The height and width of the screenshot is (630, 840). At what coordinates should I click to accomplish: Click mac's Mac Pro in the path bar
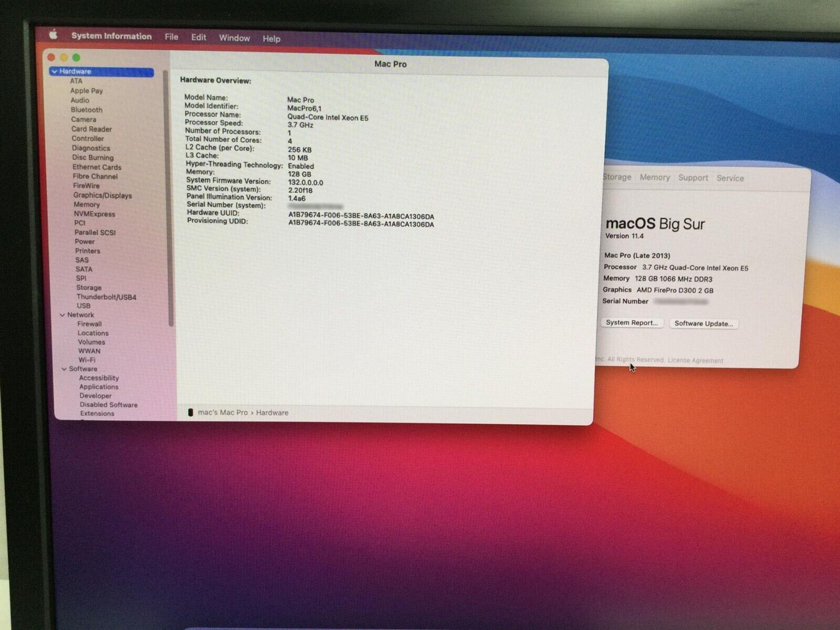click(223, 412)
